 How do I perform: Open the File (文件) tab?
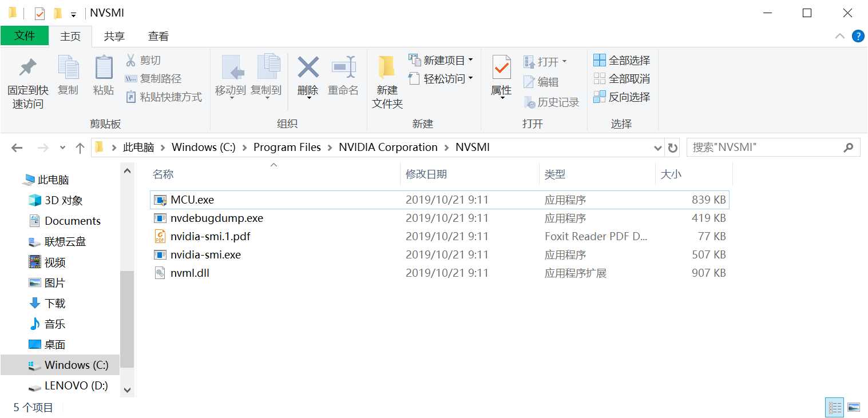pos(25,35)
